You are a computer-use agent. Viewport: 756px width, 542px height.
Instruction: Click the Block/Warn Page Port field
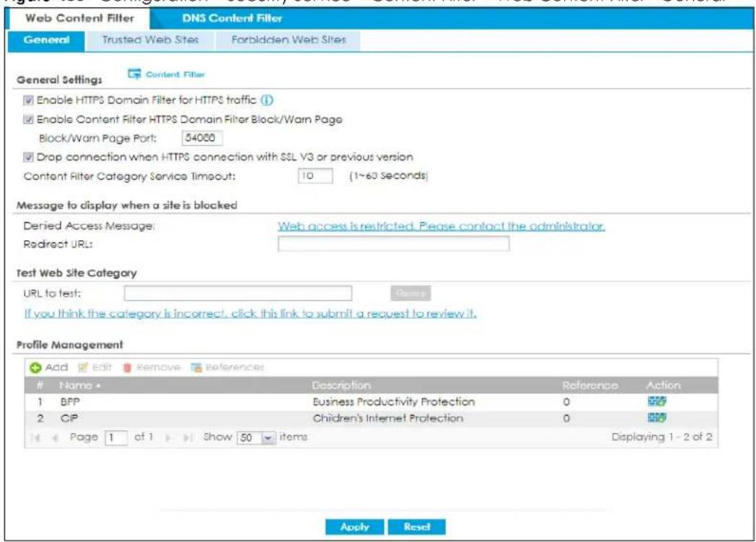click(202, 138)
